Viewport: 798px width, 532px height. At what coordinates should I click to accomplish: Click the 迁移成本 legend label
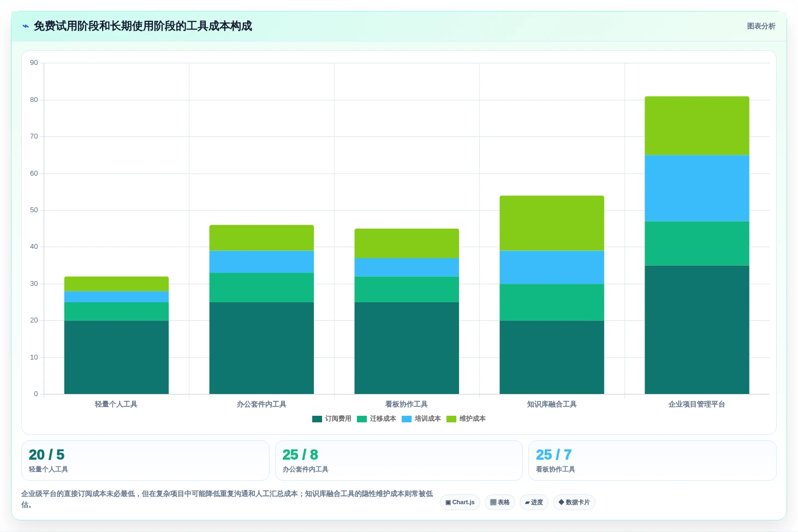pyautogui.click(x=383, y=419)
